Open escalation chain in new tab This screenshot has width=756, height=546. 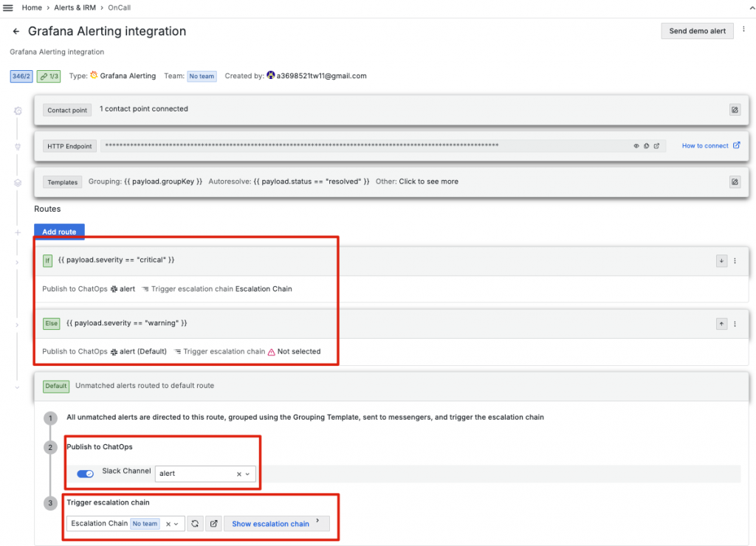click(x=213, y=523)
